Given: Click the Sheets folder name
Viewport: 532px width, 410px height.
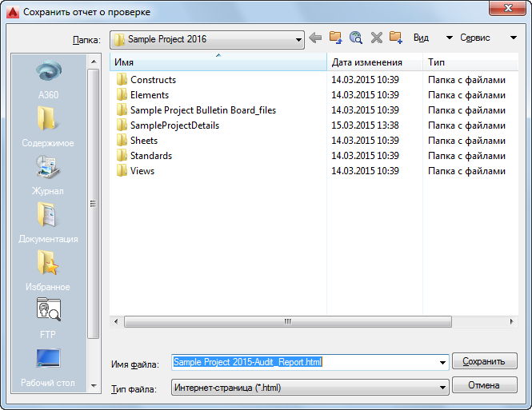Looking at the screenshot, I should coord(144,141).
